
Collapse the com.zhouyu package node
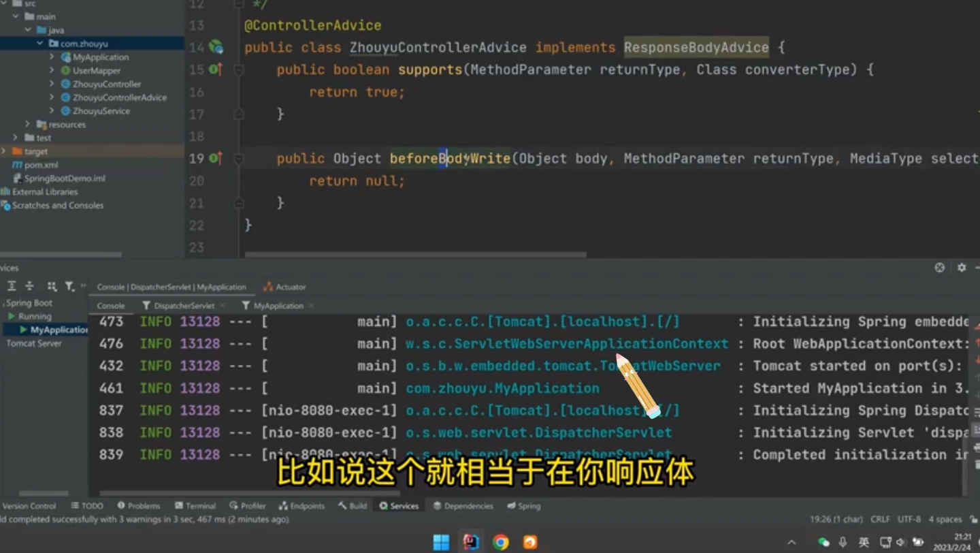point(40,44)
